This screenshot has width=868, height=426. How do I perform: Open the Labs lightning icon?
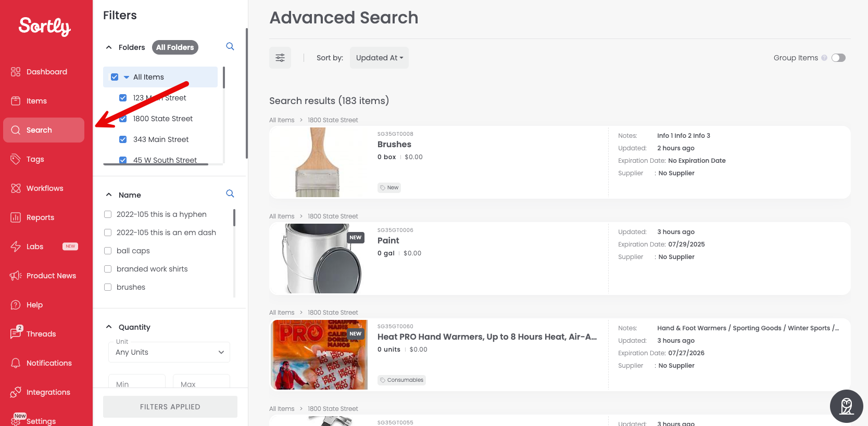(16, 247)
